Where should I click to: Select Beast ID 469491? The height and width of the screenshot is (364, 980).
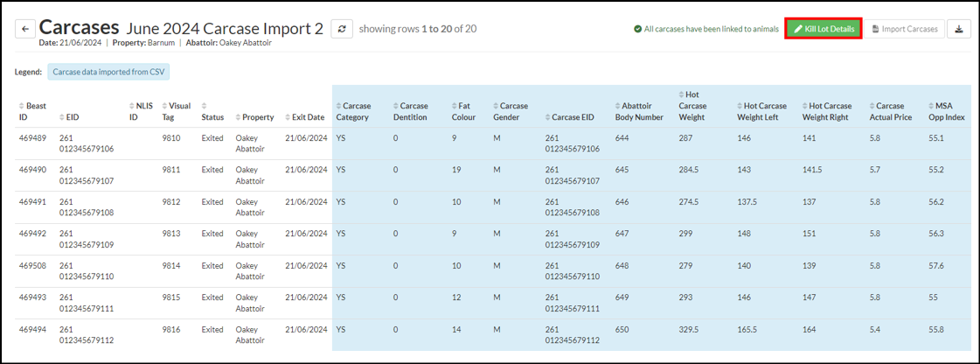point(32,201)
